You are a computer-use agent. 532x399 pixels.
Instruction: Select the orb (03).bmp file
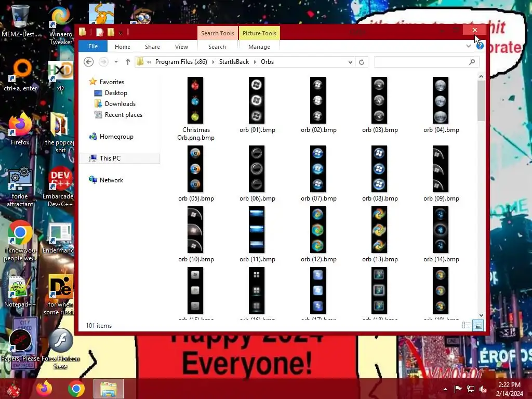pos(380,105)
